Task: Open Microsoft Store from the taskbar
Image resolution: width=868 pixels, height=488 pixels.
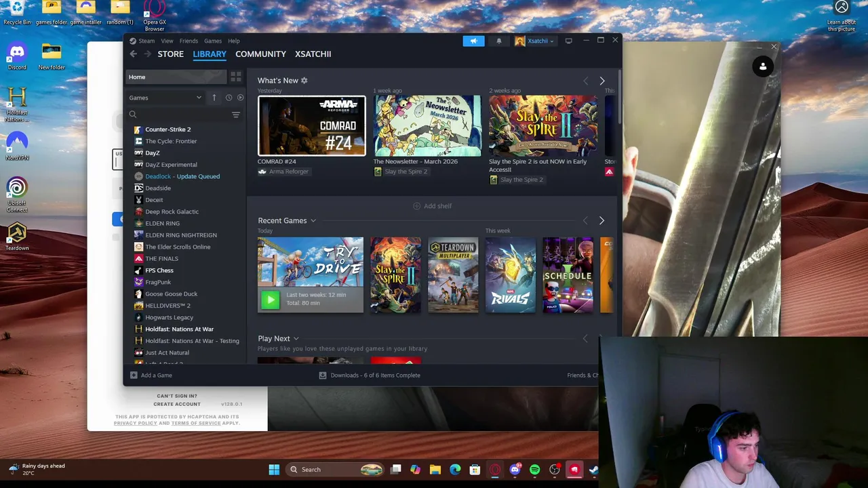Action: pyautogui.click(x=475, y=470)
